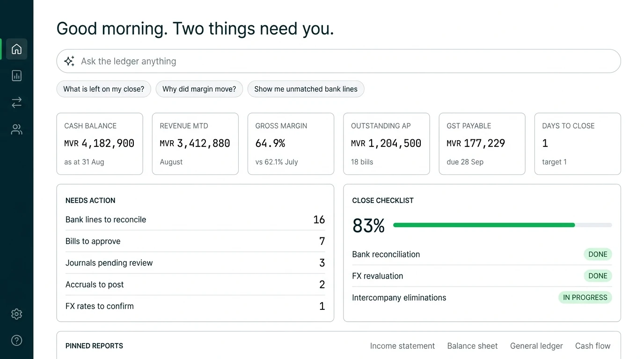Click the sparkle AI icon in search bar
The image size is (644, 359).
69,61
